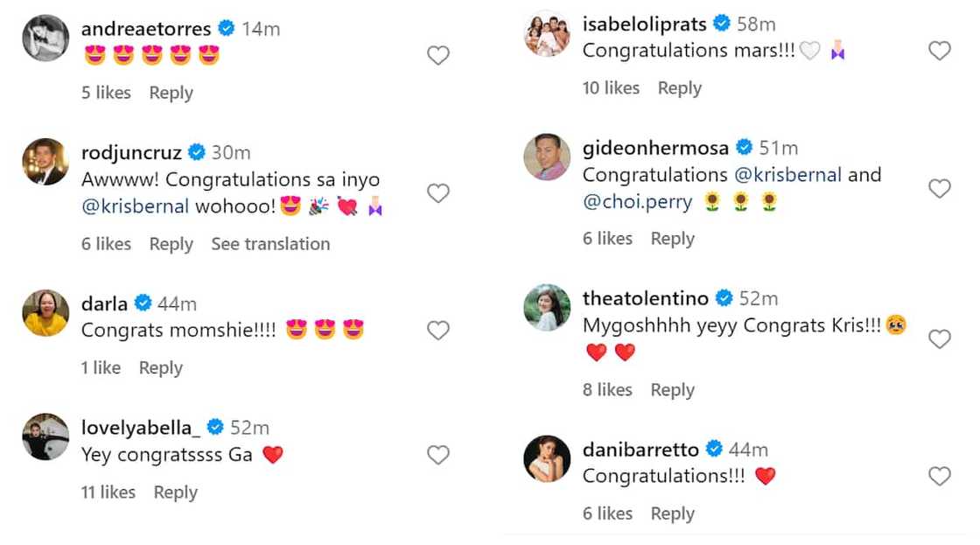980x545 pixels.
Task: Reply to darla's comment
Action: pyautogui.click(x=161, y=368)
